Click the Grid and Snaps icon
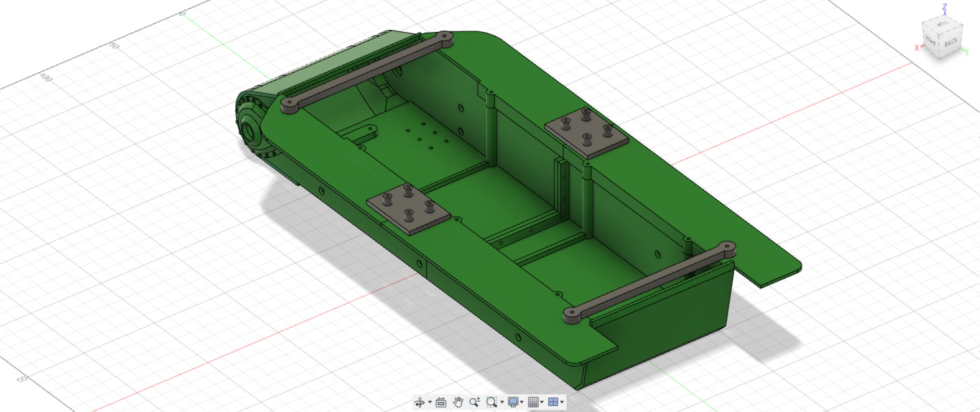The width and height of the screenshot is (980, 412). pos(533,402)
